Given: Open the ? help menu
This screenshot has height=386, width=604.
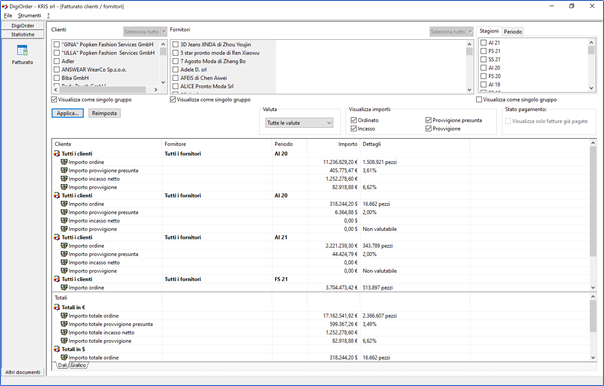Looking at the screenshot, I should click(48, 15).
